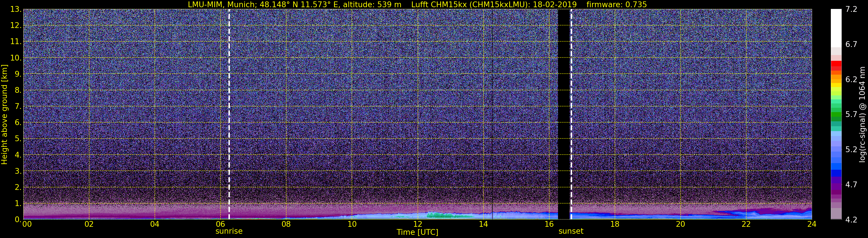The image size is (868, 238).
Task: Click the height axis tick label '12.'
Action: (x=16, y=25)
